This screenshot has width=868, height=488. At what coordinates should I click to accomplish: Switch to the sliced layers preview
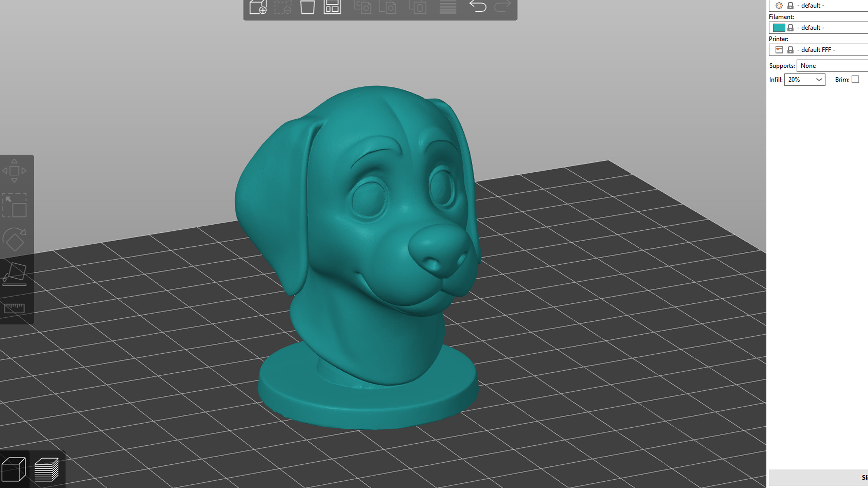pyautogui.click(x=47, y=469)
